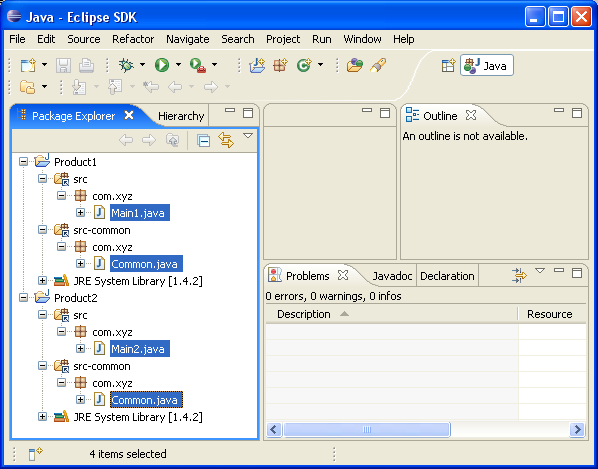Maximize the Outline view
This screenshot has height=469, width=598.
click(x=577, y=113)
